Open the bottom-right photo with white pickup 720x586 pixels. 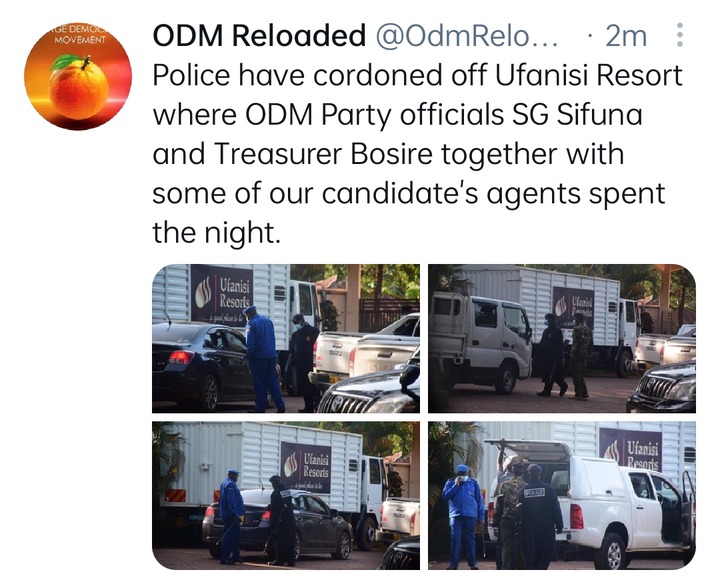pyautogui.click(x=562, y=496)
